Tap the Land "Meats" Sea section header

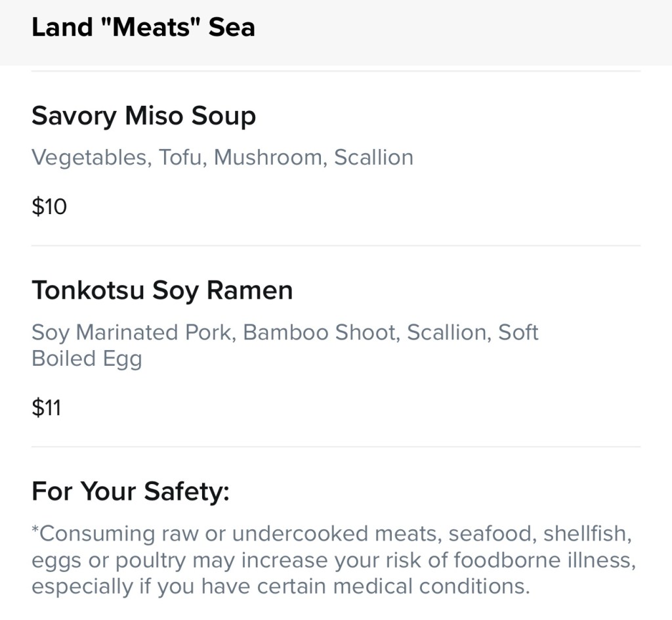(143, 28)
